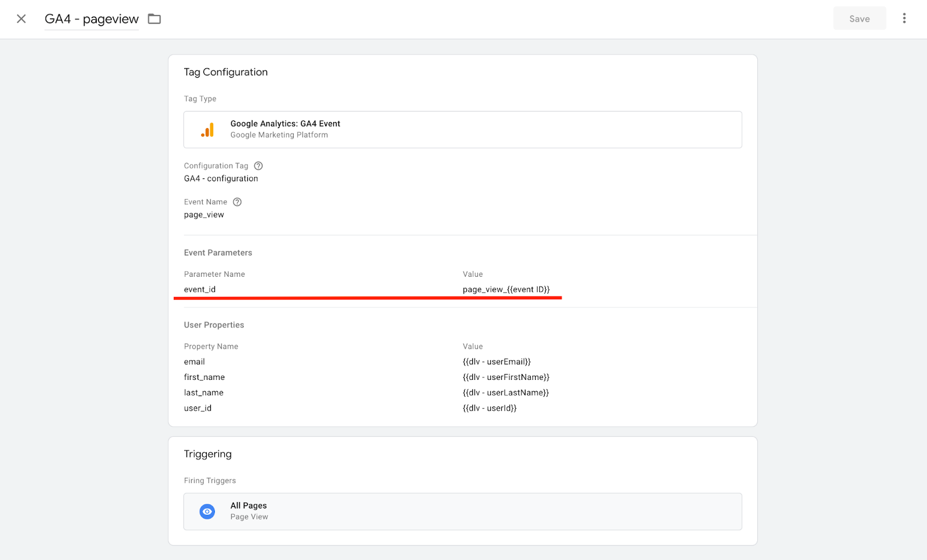927x560 pixels.
Task: Open the All Pages firing trigger
Action: click(462, 511)
